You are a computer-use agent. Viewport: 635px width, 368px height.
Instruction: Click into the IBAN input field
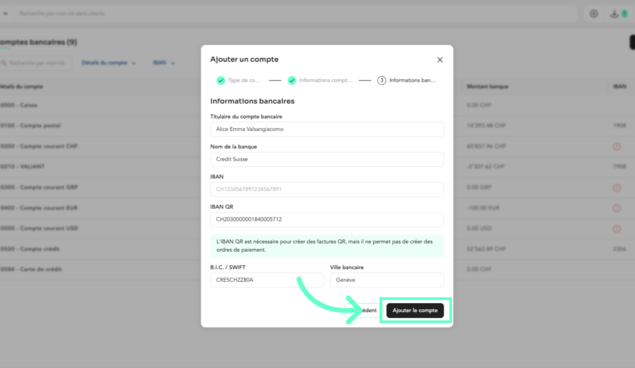click(327, 189)
